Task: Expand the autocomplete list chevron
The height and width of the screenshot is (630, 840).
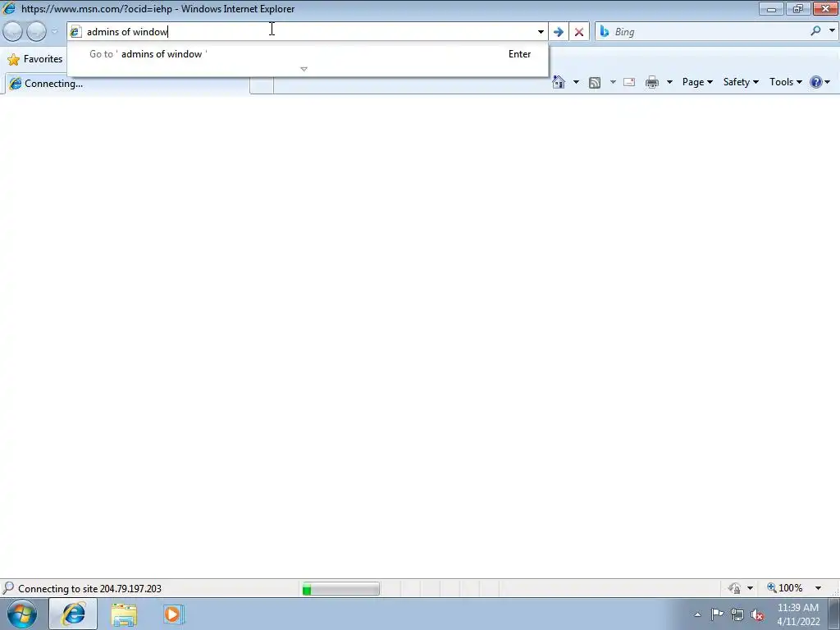Action: tap(304, 69)
